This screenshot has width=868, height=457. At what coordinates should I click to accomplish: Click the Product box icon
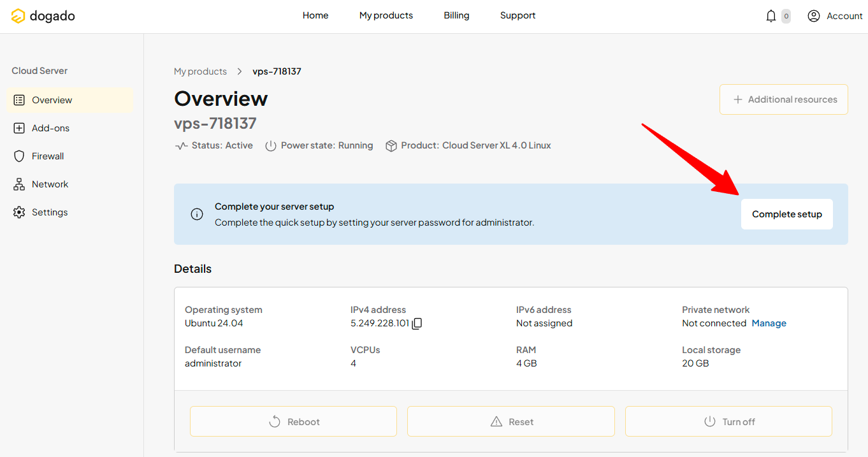point(391,145)
